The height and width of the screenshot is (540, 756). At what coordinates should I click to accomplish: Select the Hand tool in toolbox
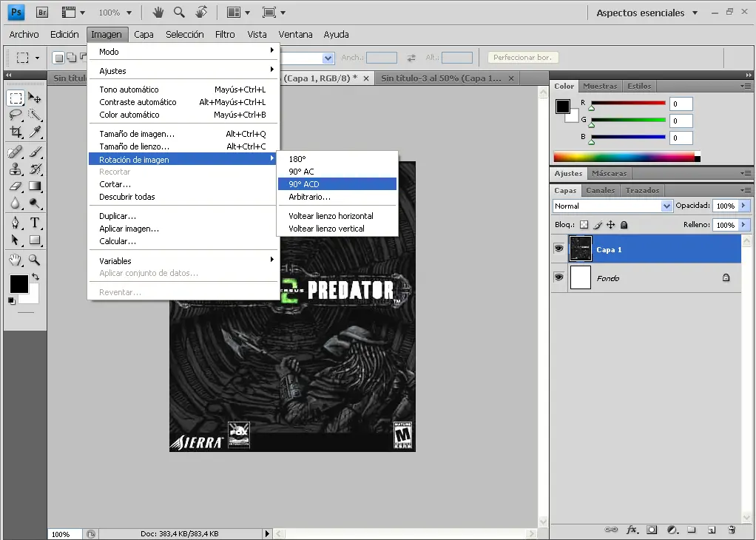[x=16, y=260]
